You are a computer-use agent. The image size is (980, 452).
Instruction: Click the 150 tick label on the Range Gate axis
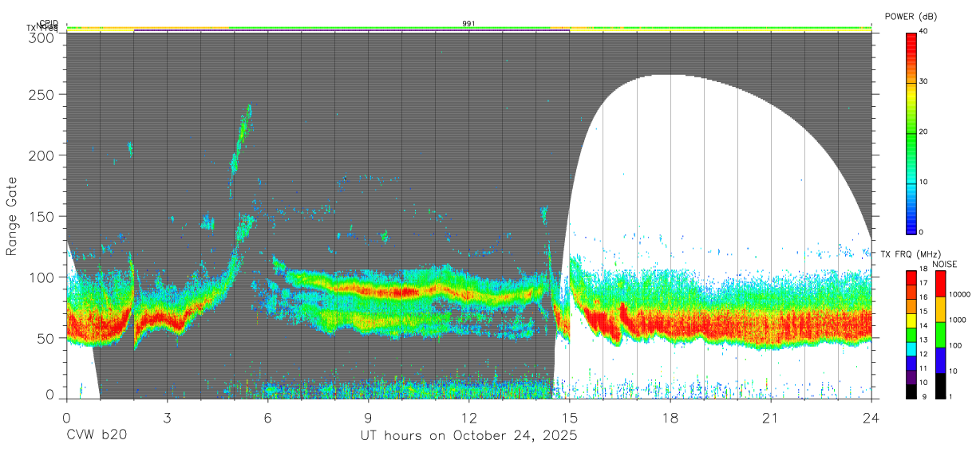point(42,216)
